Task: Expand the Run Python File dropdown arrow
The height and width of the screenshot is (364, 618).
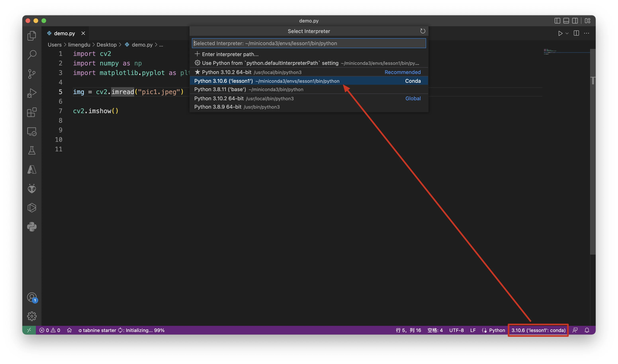Action: (567, 33)
